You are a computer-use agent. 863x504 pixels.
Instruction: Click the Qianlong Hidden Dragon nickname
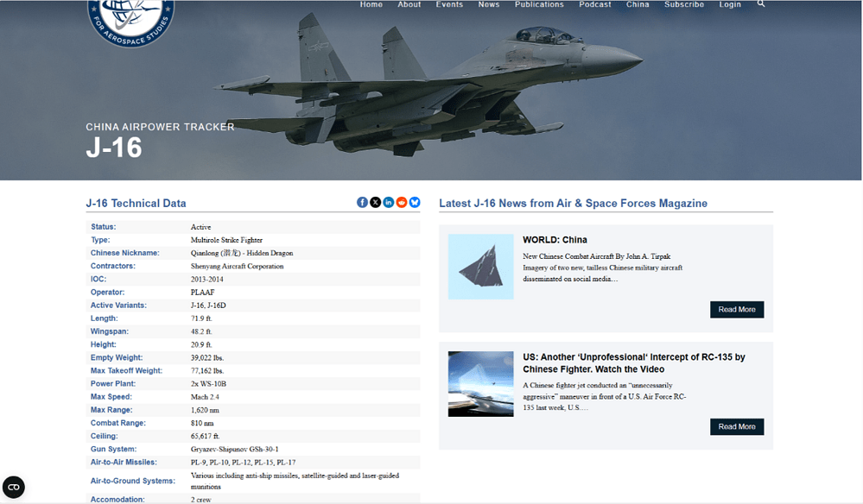click(242, 253)
